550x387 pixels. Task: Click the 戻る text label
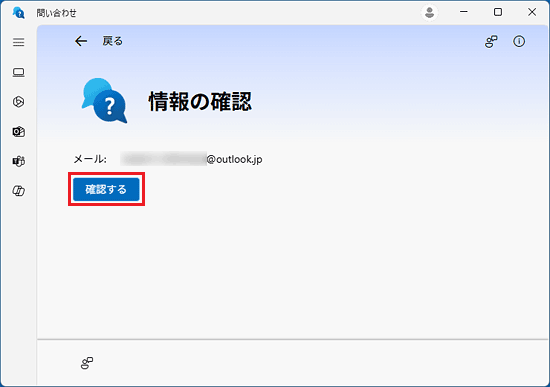pyautogui.click(x=113, y=41)
